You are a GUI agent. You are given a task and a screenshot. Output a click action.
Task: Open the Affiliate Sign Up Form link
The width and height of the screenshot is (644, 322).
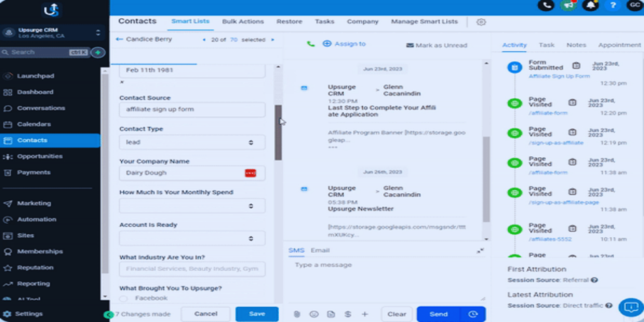[x=559, y=76]
